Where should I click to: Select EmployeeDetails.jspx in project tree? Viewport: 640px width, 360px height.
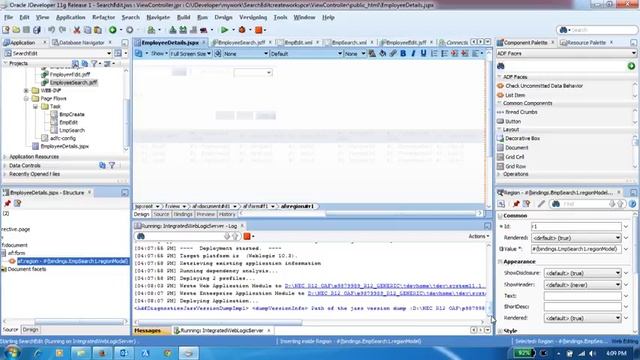coord(64,146)
